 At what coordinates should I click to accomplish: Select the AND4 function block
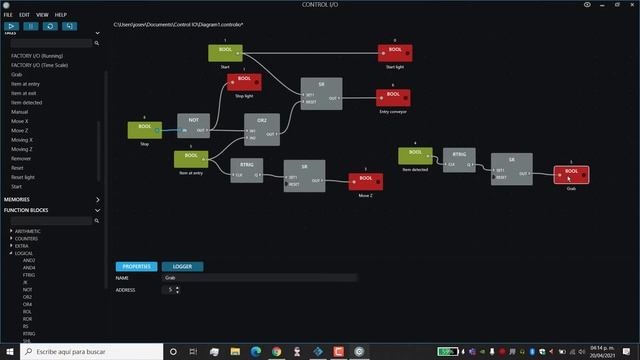tap(29, 268)
